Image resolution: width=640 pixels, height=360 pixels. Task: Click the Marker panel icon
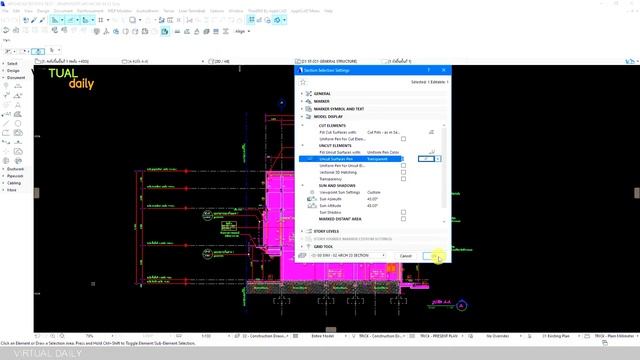coord(309,101)
